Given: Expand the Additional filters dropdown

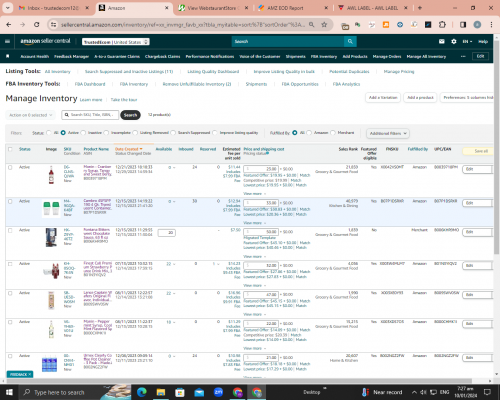Looking at the screenshot, I should [388, 133].
